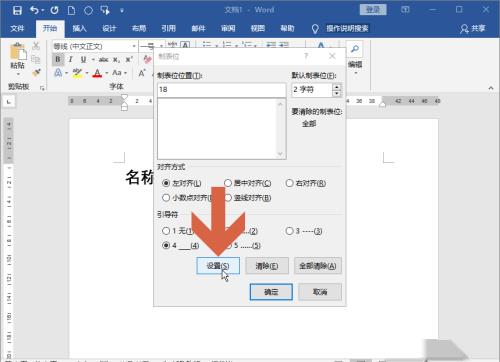Open help with the dialog question mark
Screen dimensions: 500x362
306,56
